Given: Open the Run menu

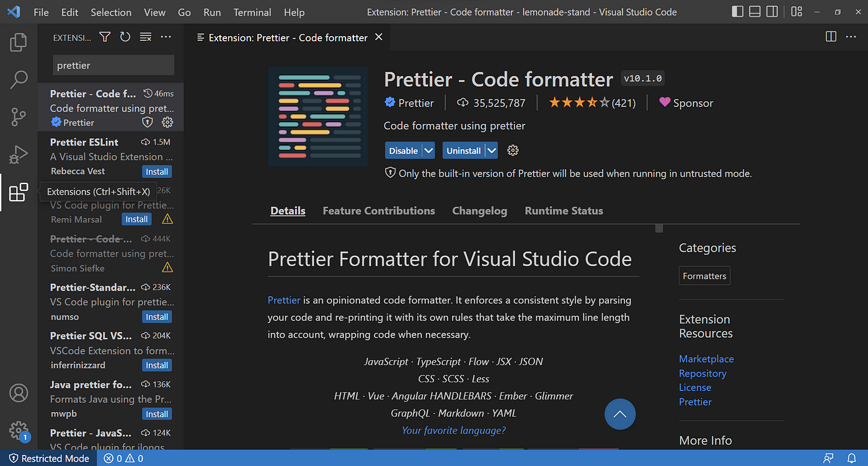Looking at the screenshot, I should coord(211,12).
